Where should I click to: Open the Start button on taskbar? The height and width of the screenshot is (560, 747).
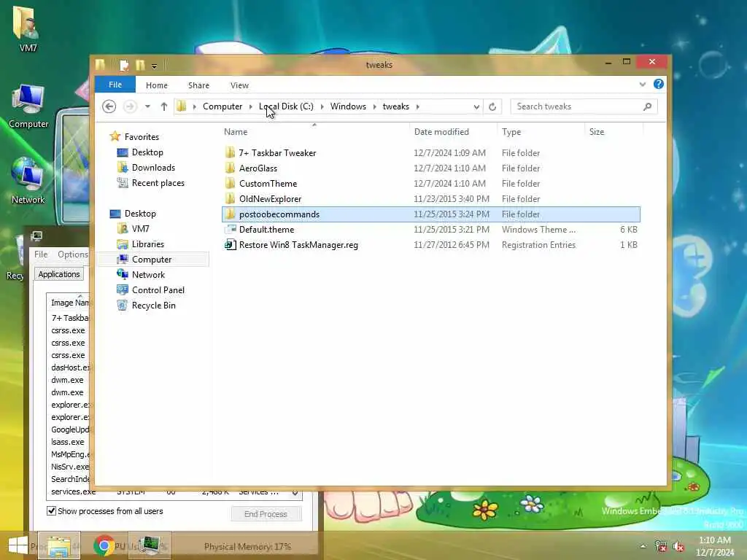point(18,545)
